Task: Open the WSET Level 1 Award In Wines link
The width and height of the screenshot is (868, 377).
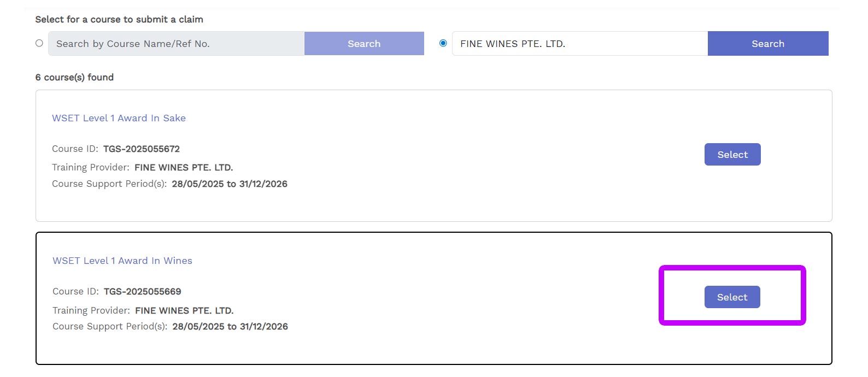Action: coord(122,261)
